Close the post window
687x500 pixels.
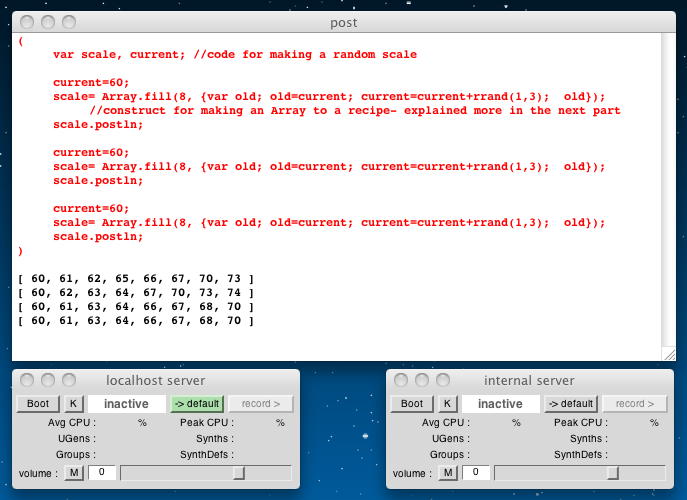pos(27,22)
